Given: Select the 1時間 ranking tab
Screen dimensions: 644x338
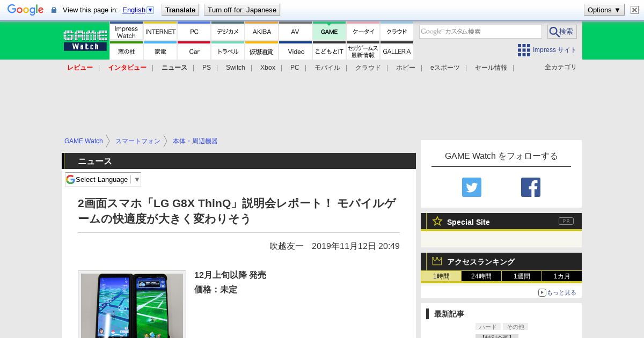Looking at the screenshot, I should (x=441, y=276).
